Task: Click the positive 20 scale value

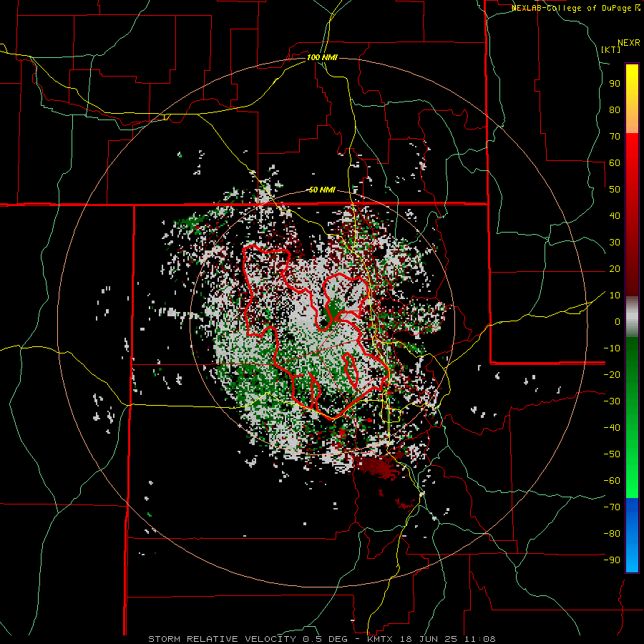Action: point(615,269)
